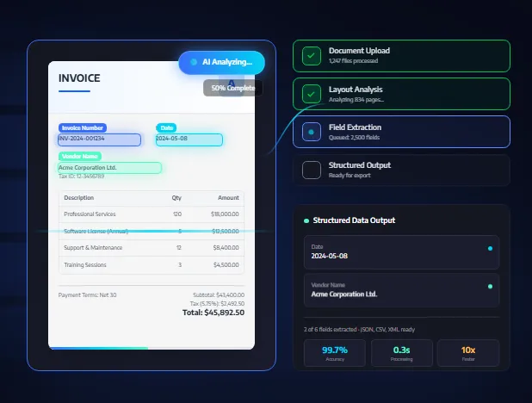The height and width of the screenshot is (403, 532).
Task: Click the pulsing dot in AI Analyzing pill
Action: click(194, 62)
